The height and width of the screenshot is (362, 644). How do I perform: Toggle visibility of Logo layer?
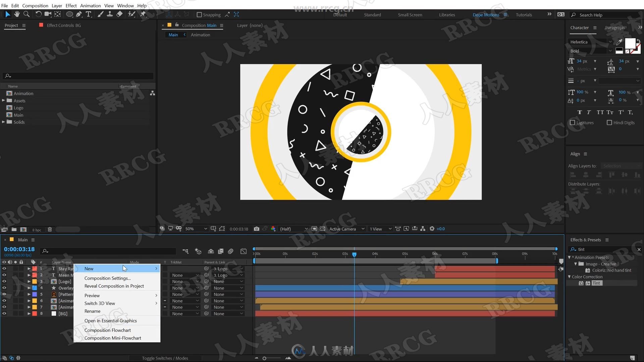point(4,282)
